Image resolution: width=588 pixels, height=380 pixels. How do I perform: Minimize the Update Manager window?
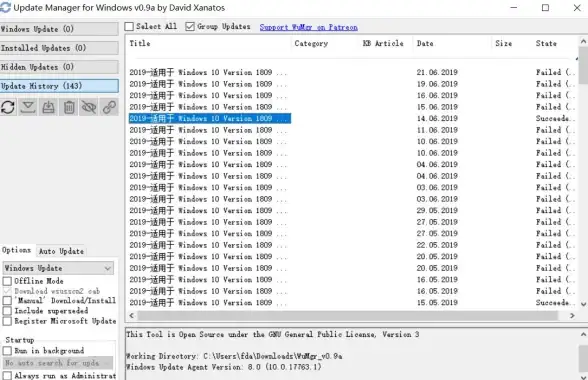click(x=514, y=8)
